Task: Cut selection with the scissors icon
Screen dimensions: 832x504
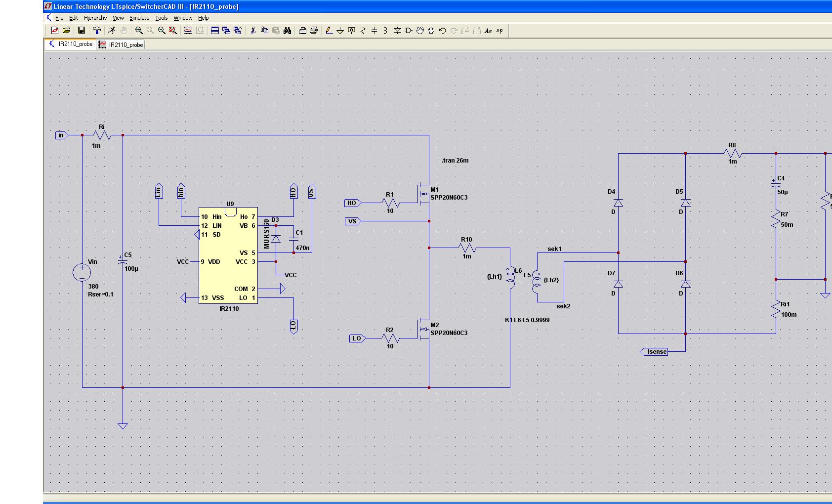Action: pos(253,31)
